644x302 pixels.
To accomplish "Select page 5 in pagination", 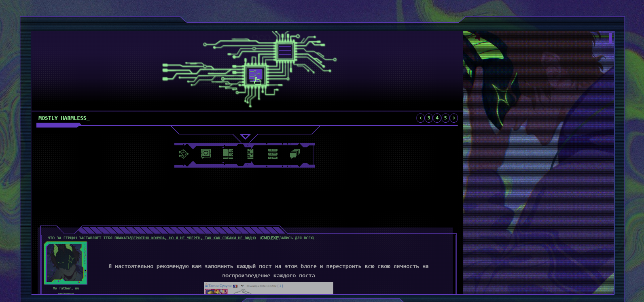I will tap(445, 118).
